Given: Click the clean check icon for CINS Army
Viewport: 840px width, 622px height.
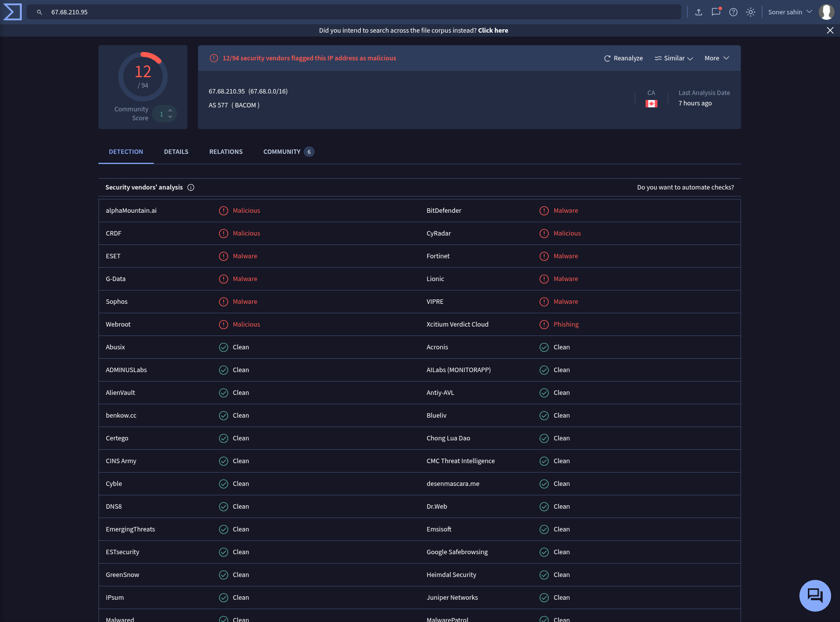Looking at the screenshot, I should click(x=224, y=461).
